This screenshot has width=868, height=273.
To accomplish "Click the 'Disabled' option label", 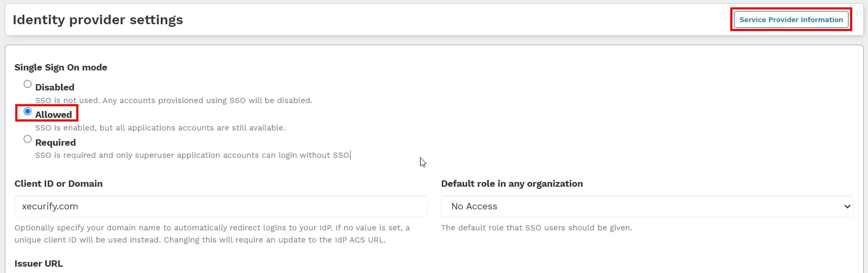I will (55, 87).
